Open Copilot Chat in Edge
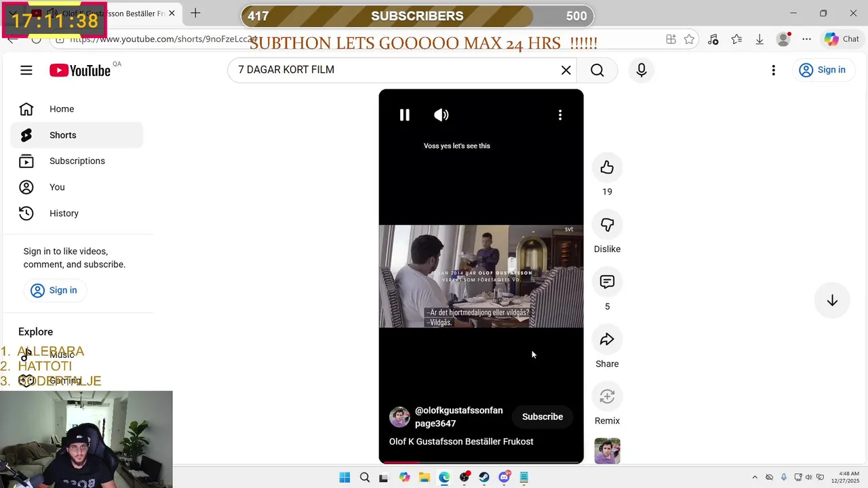The image size is (868, 488). point(842,39)
